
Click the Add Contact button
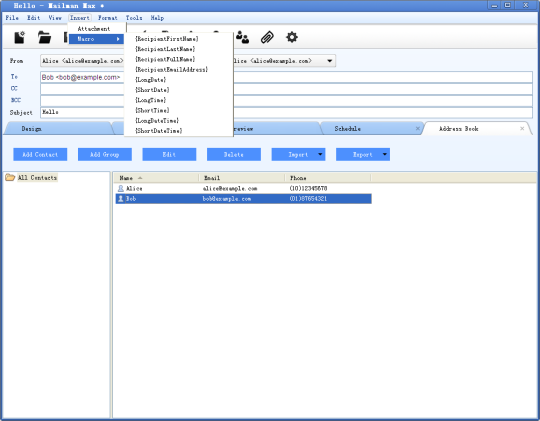(40, 155)
